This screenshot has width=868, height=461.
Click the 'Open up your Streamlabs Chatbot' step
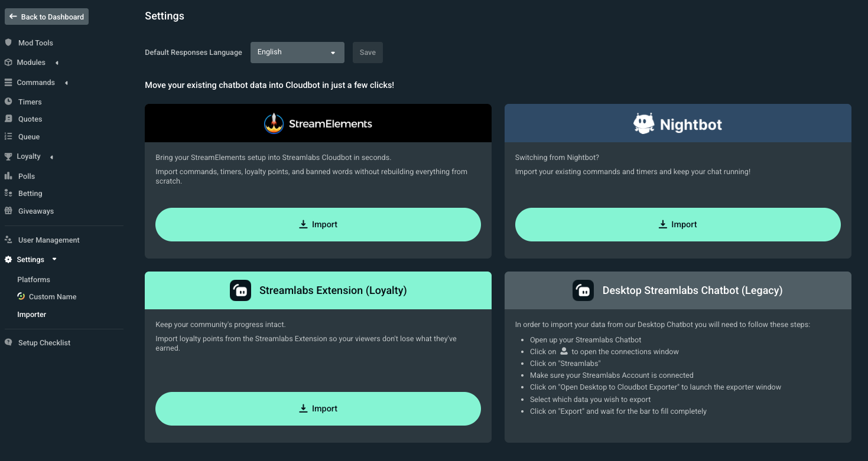tap(586, 340)
